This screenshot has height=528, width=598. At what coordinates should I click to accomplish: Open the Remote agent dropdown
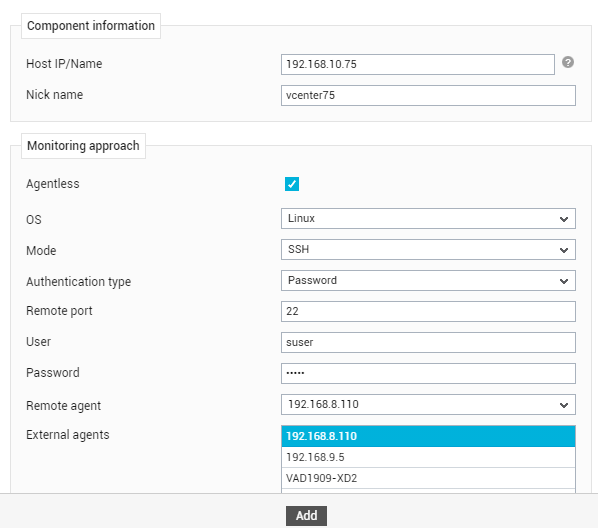428,404
